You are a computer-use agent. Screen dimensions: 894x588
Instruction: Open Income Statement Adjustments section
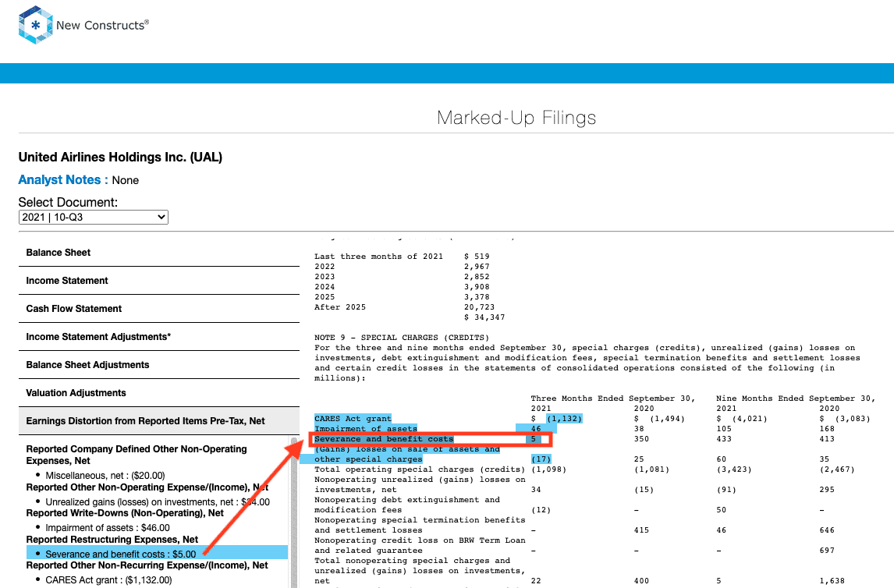(x=159, y=337)
